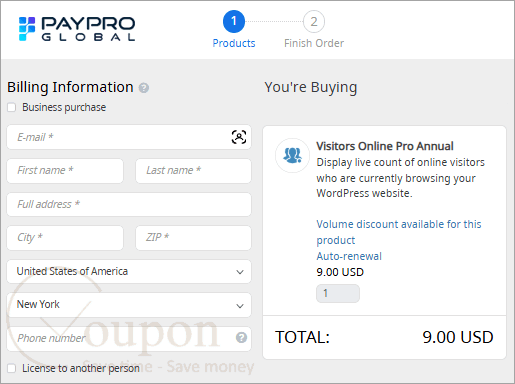Click the Auto-renewal link

tap(349, 256)
